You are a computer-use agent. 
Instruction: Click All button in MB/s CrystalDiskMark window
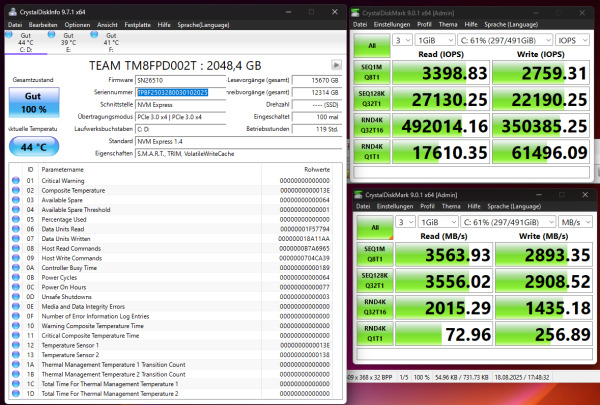(x=375, y=227)
